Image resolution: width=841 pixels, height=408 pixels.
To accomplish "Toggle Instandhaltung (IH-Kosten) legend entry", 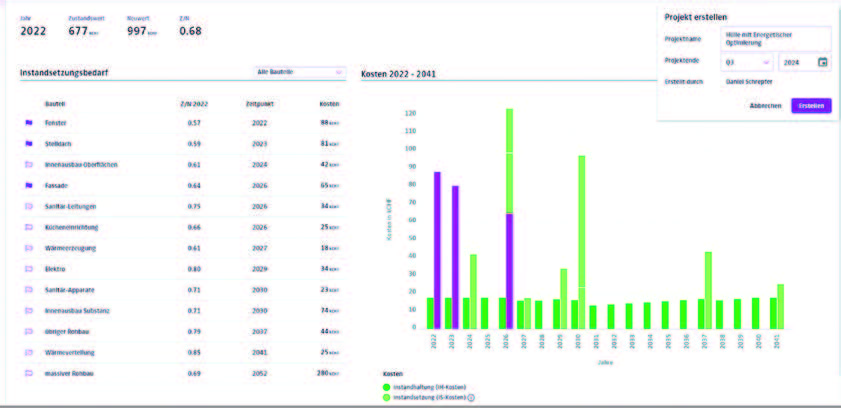I will (424, 387).
